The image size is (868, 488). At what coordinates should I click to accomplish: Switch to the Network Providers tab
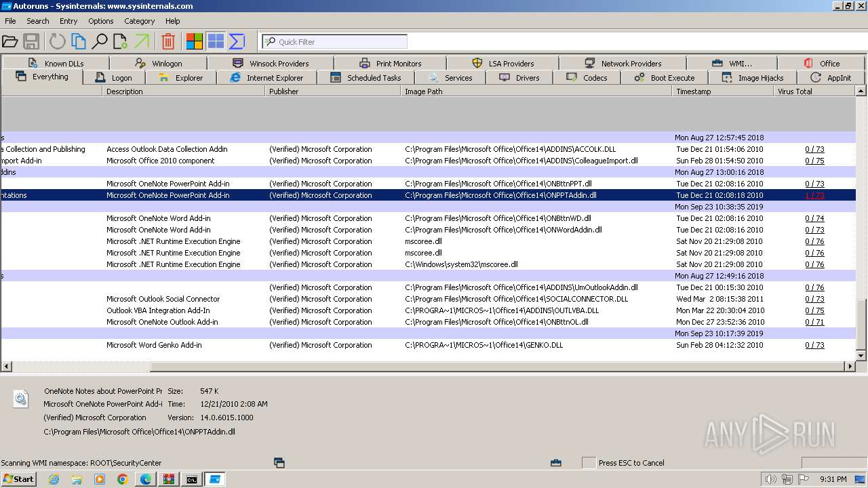tap(623, 63)
